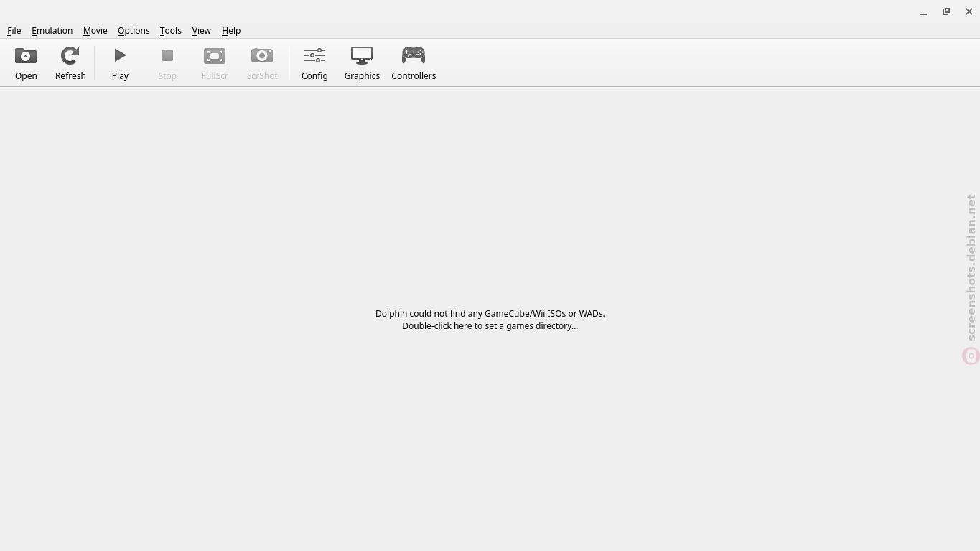980x551 pixels.
Task: Restore the Dolphin window size
Action: (x=946, y=11)
